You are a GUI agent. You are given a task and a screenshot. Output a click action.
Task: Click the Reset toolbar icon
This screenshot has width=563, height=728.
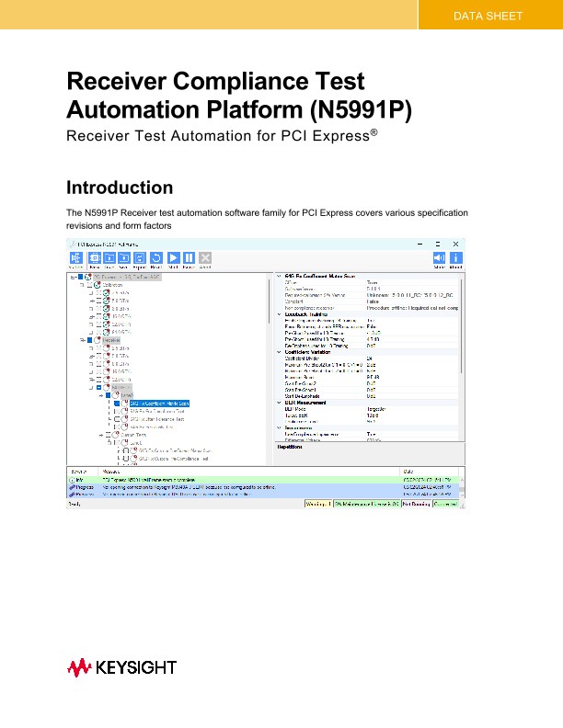pyautogui.click(x=156, y=257)
